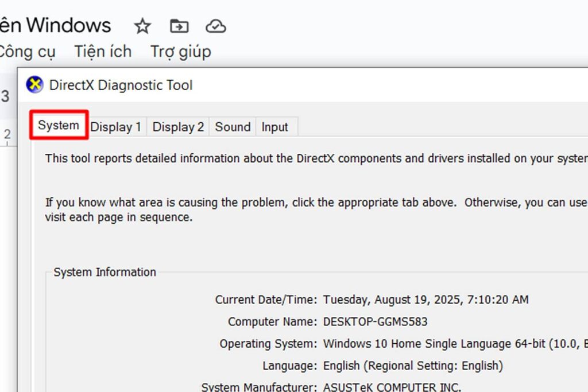Open the Input tab

point(274,127)
